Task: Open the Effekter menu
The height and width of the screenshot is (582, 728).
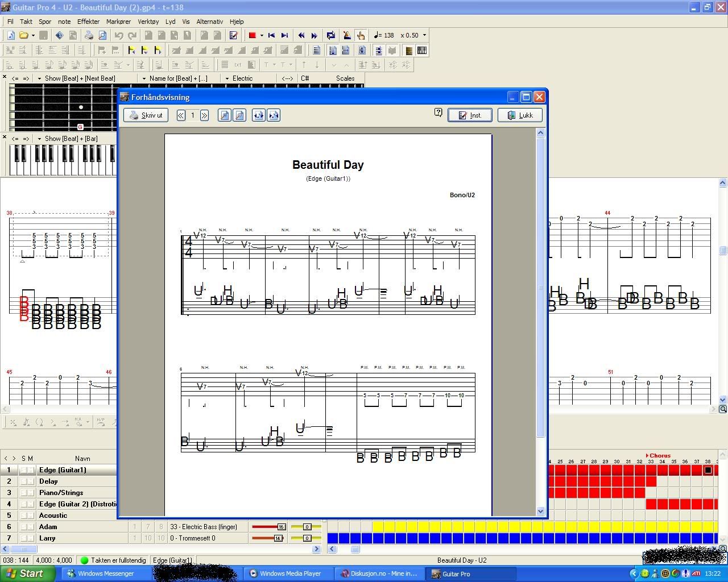Action: (x=88, y=22)
